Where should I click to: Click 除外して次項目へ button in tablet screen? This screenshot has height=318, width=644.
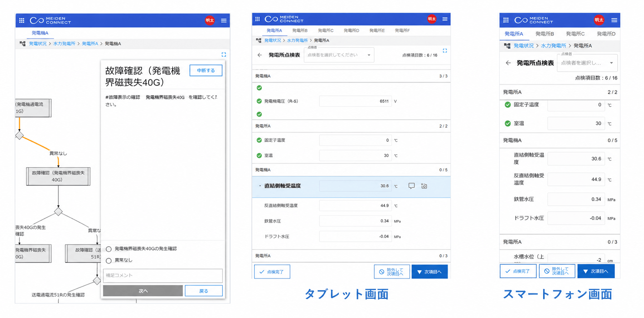click(392, 272)
